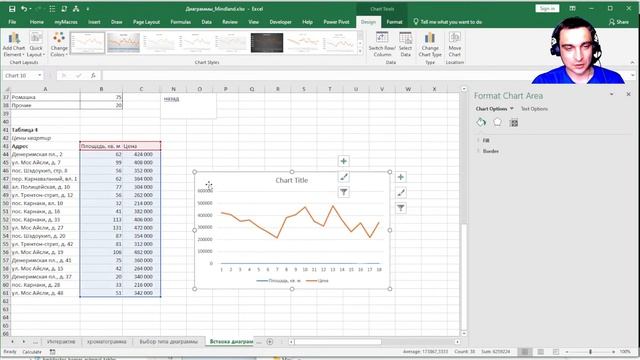Click the Undo icon in quick access toolbar
Viewport: 640px width, 360px height.
pos(24,9)
